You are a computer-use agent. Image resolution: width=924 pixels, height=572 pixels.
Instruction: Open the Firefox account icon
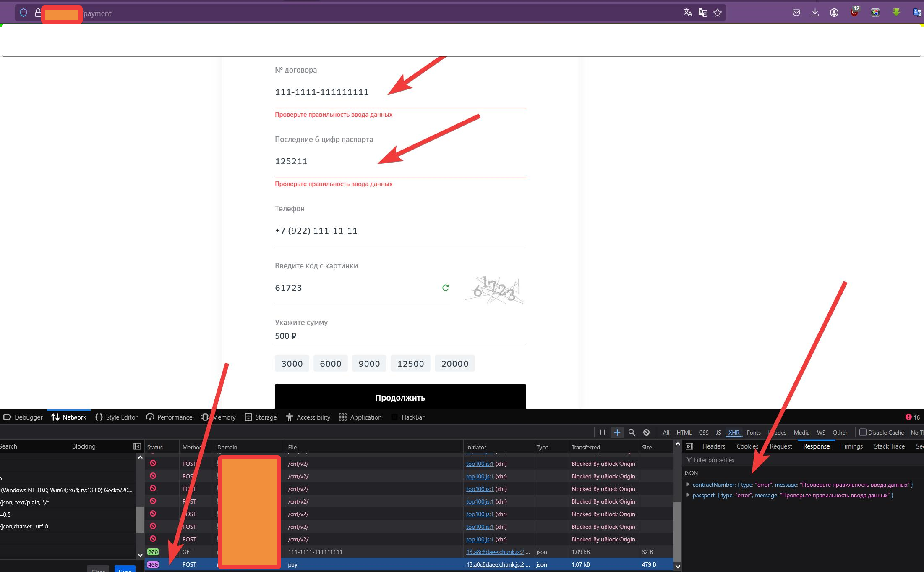pyautogui.click(x=834, y=13)
